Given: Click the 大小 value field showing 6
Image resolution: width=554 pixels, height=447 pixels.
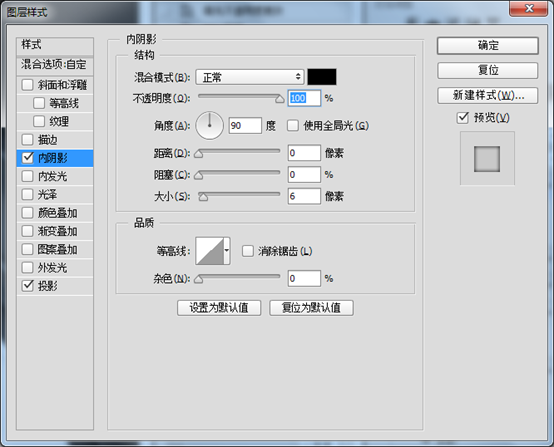Looking at the screenshot, I should click(304, 196).
